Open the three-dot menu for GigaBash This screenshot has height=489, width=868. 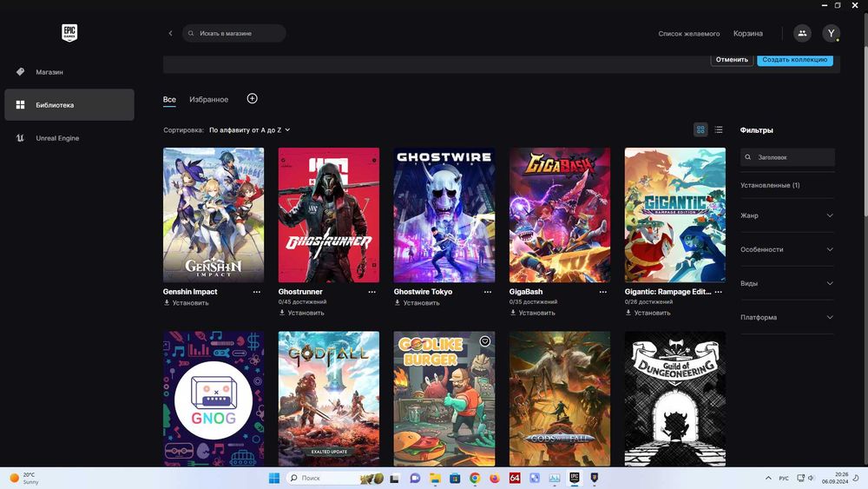click(x=603, y=292)
